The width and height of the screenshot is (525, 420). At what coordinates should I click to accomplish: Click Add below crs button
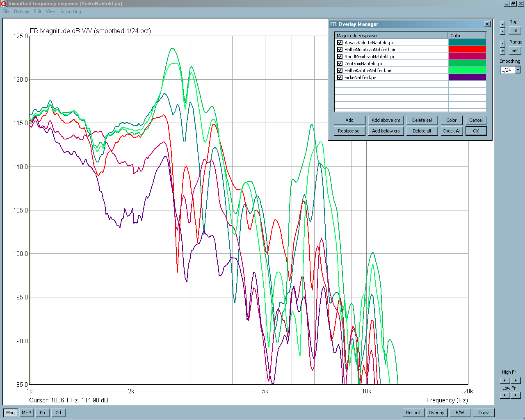click(x=386, y=131)
